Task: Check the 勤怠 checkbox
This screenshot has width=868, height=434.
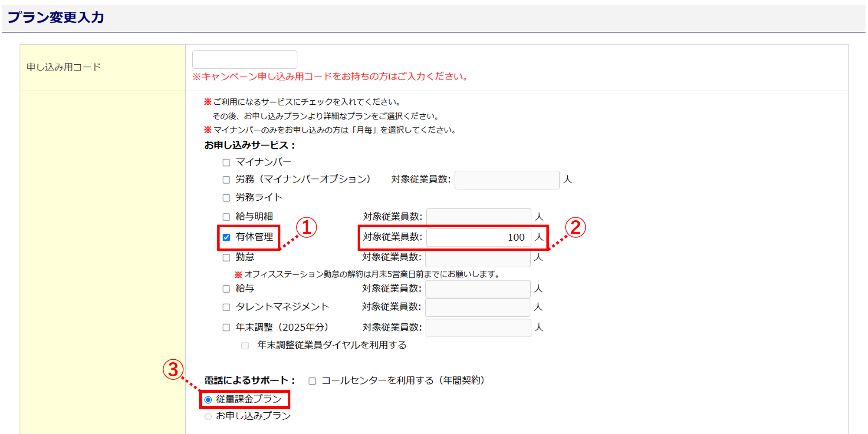Action: (226, 258)
